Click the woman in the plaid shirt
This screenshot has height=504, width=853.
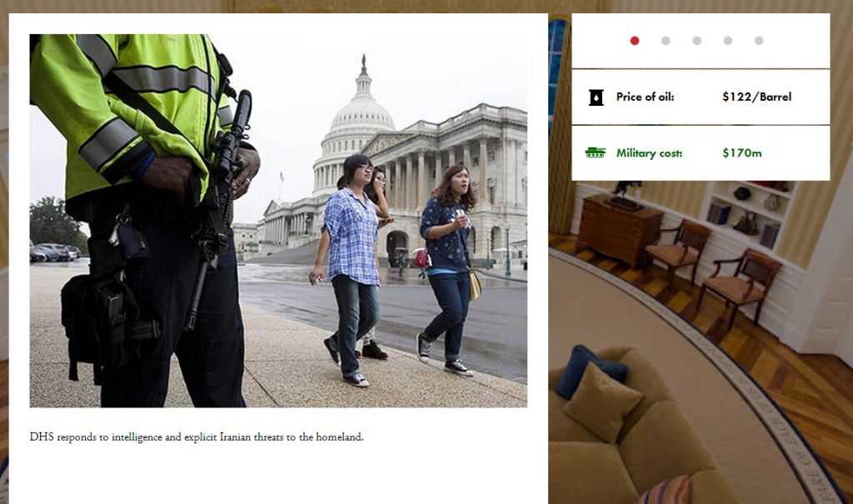coord(350,269)
